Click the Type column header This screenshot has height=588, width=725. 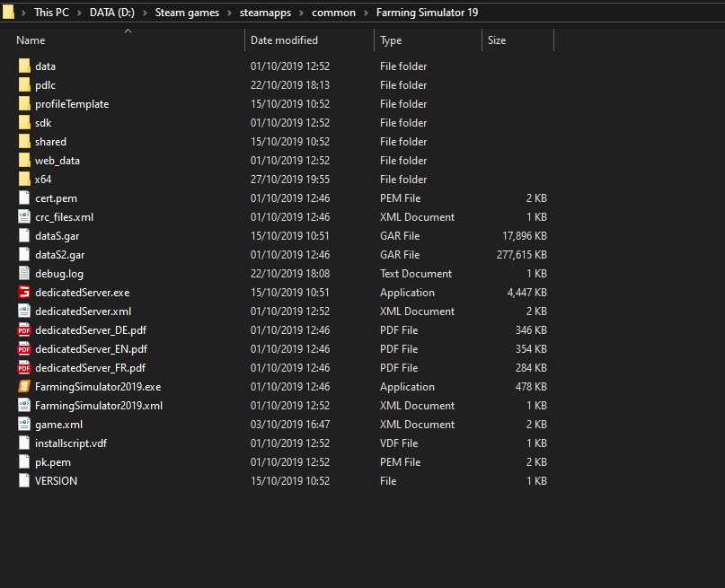point(391,40)
